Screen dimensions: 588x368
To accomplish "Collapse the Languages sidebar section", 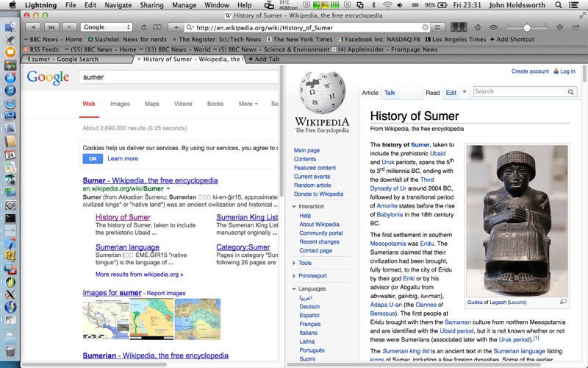I will click(294, 289).
